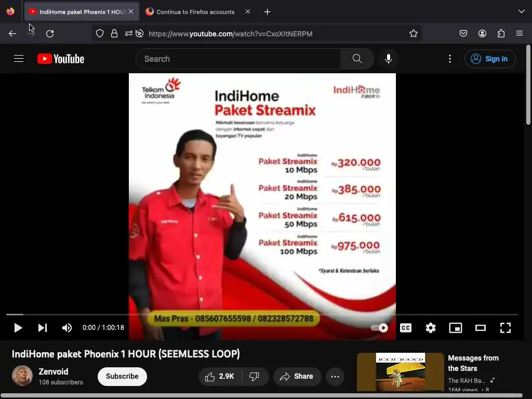This screenshot has height=399, width=532.
Task: Open the Zenvoid channel avatar
Action: 22,376
